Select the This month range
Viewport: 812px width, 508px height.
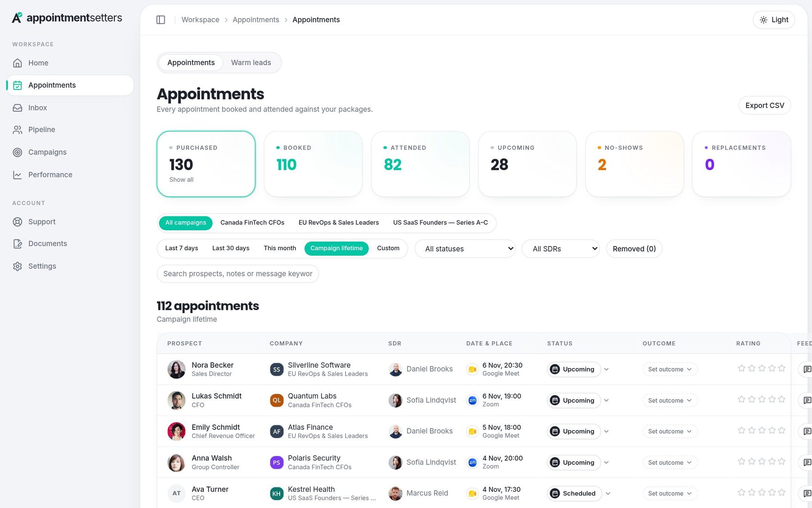280,248
